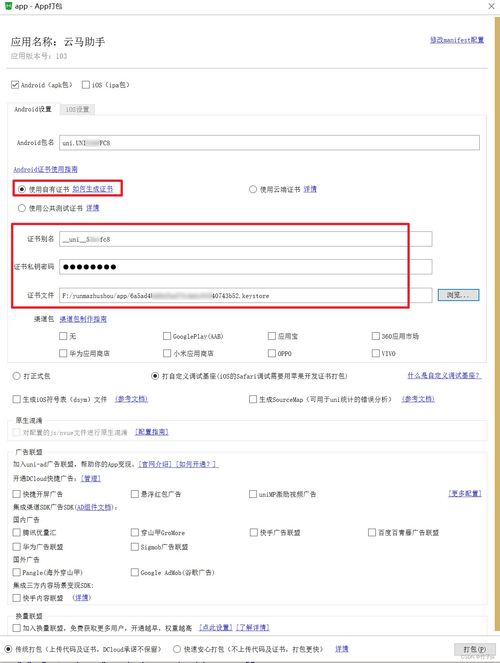Screen dimensions: 500x663
Task: Open the 修改manifest配置 link
Action: click(457, 40)
